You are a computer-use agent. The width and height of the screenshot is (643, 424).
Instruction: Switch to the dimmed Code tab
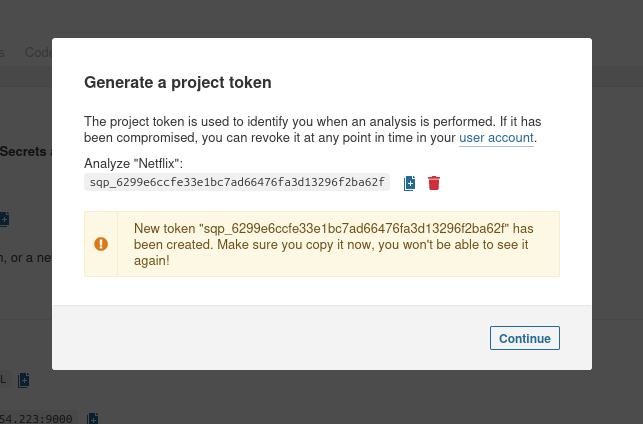pyautogui.click(x=38, y=52)
